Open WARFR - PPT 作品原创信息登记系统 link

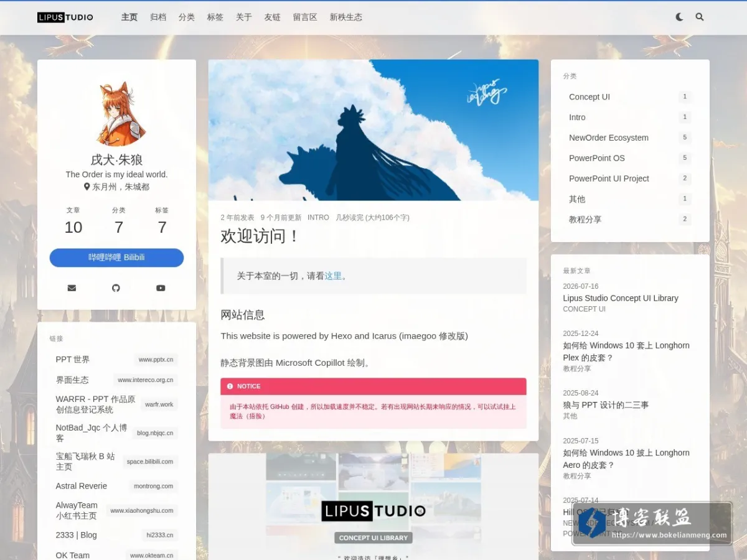click(116, 404)
